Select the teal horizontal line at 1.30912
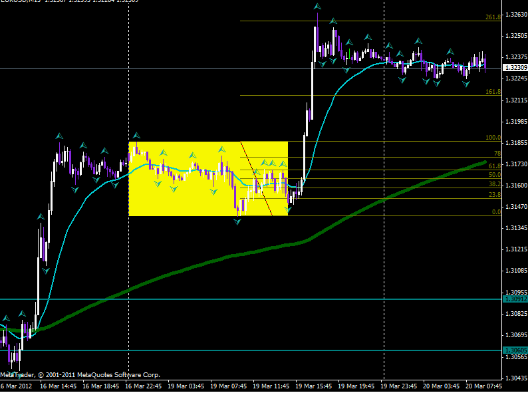Screen dimensions: 532x399 (251, 299)
